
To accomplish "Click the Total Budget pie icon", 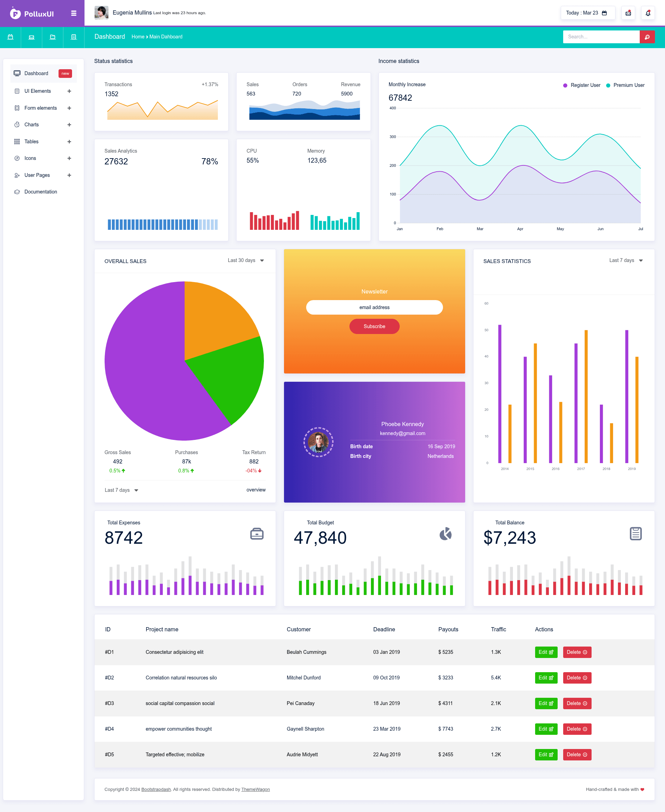I will point(445,534).
